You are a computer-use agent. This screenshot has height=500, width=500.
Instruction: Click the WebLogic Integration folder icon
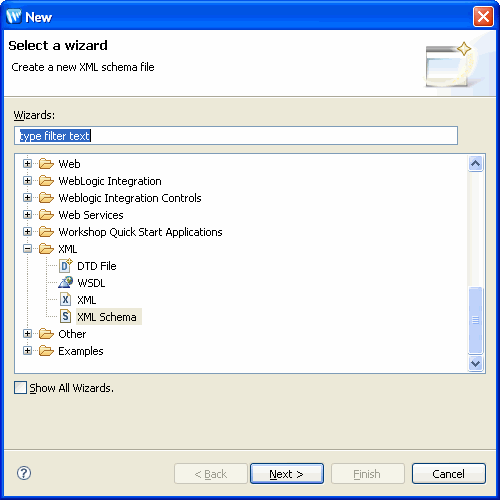(x=46, y=181)
